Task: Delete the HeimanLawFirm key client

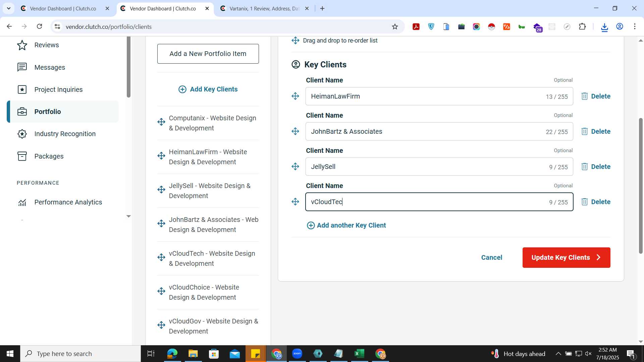Action: click(x=596, y=96)
